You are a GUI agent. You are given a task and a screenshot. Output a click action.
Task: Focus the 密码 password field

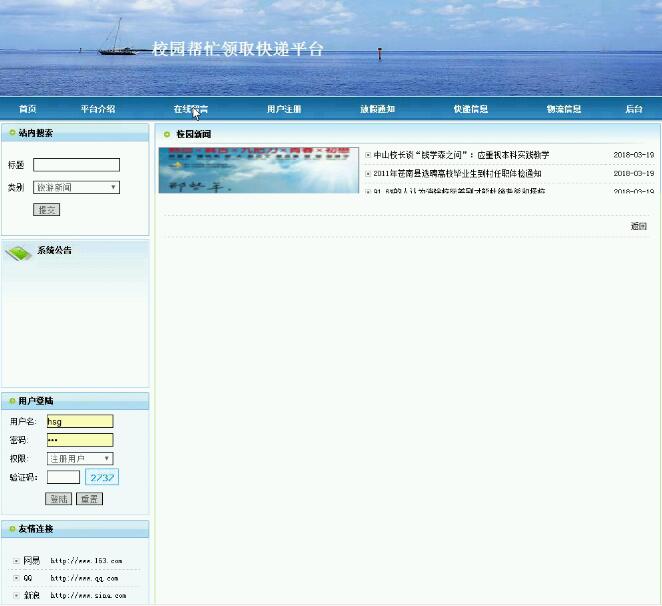click(80, 440)
